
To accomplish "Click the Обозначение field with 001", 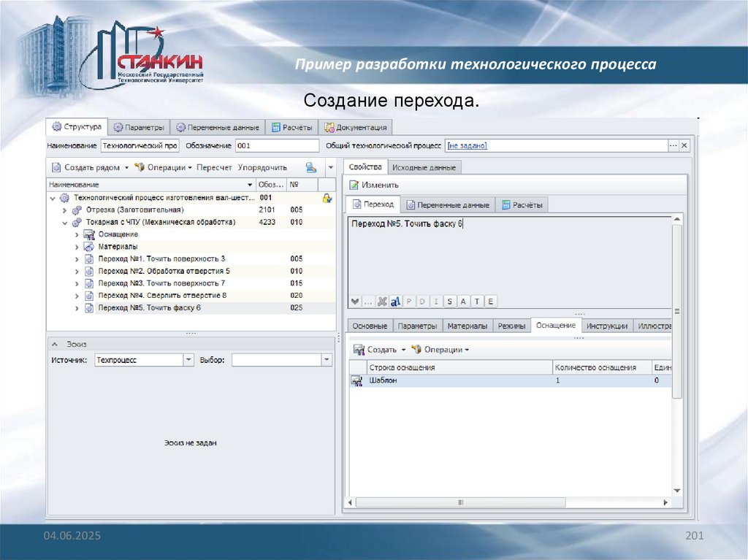I will pos(277,145).
